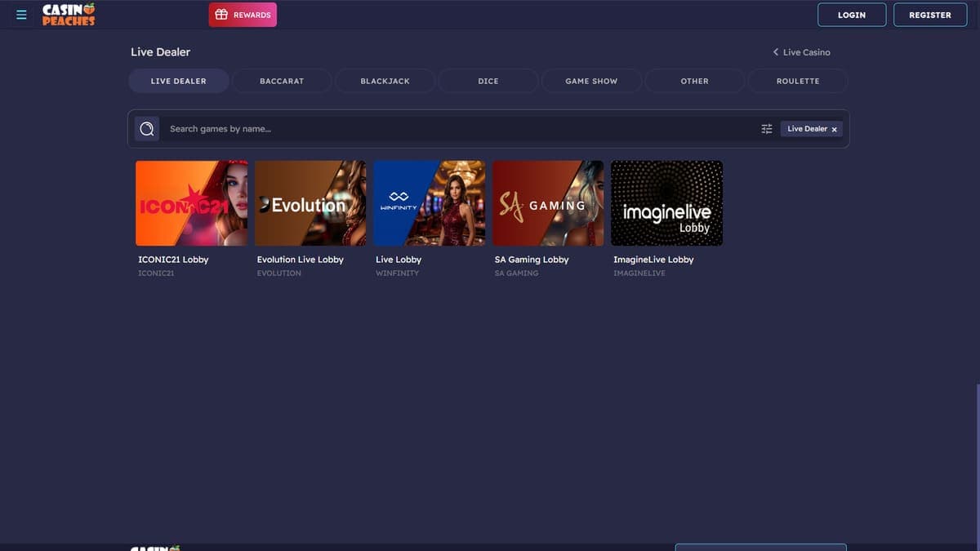Image resolution: width=980 pixels, height=551 pixels.
Task: Open the Dice category tab
Action: click(x=488, y=81)
